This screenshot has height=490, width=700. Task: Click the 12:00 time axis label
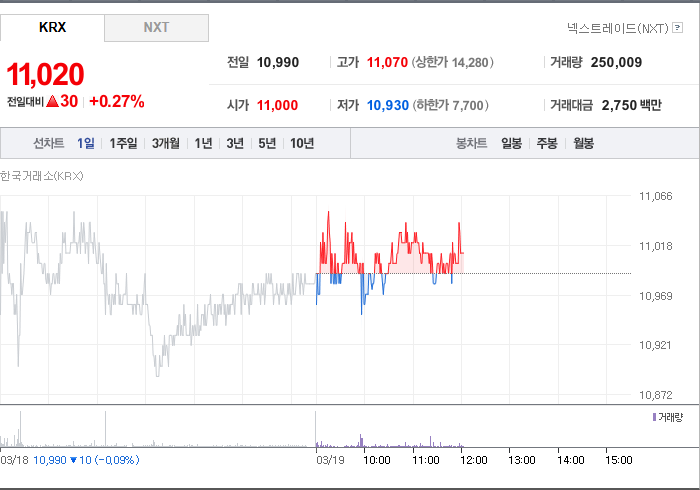click(474, 460)
